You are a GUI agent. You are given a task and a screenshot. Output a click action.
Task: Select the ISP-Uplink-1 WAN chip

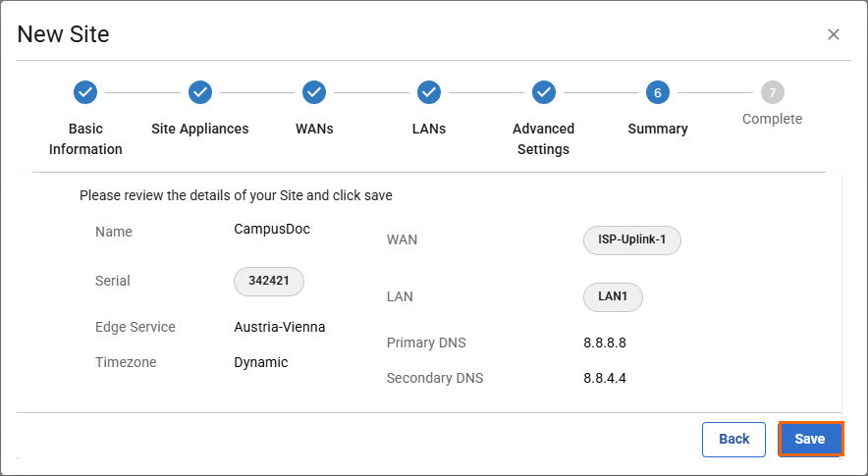(631, 240)
